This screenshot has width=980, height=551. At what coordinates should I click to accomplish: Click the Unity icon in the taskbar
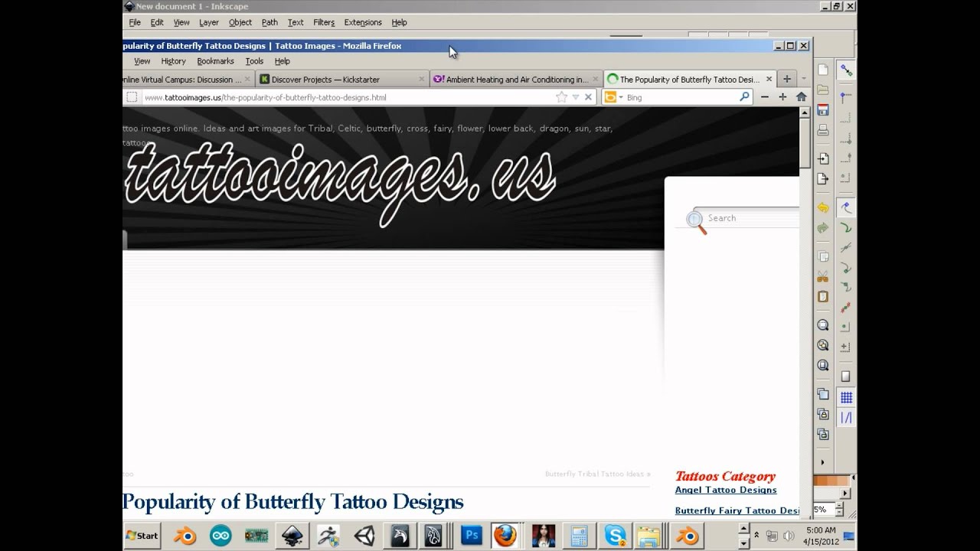(x=364, y=536)
